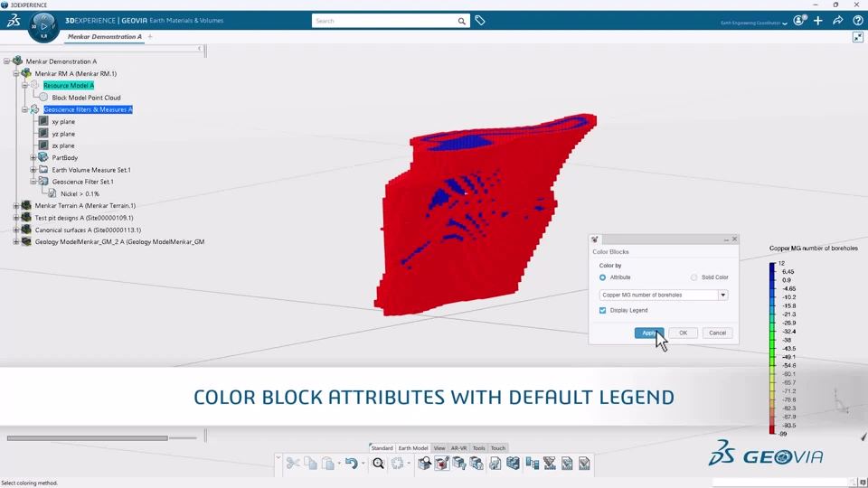Click the plus (add) icon in header
Viewport: 868px width, 488px height.
click(x=818, y=21)
